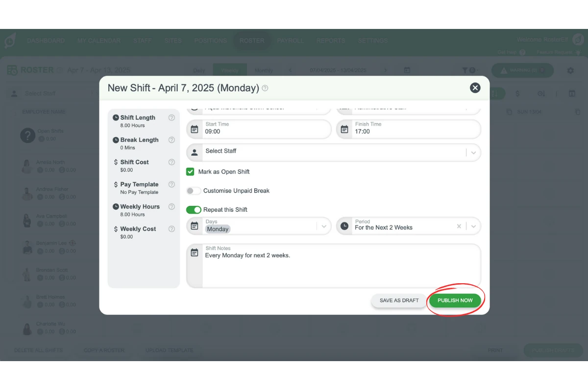The height and width of the screenshot is (392, 588).
Task: Switch roster to Weekly view
Action: tap(230, 71)
